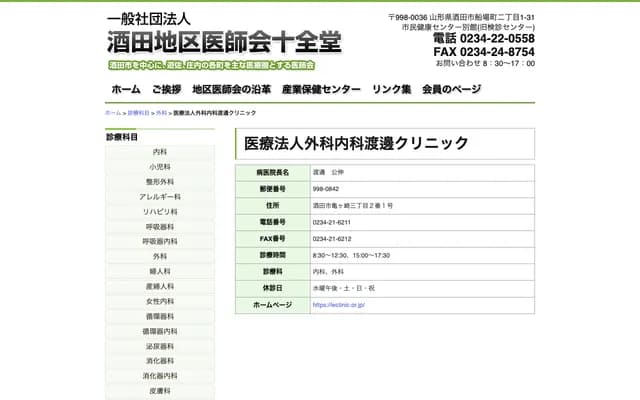Select 婦人科 in the sidebar list

[160, 271]
